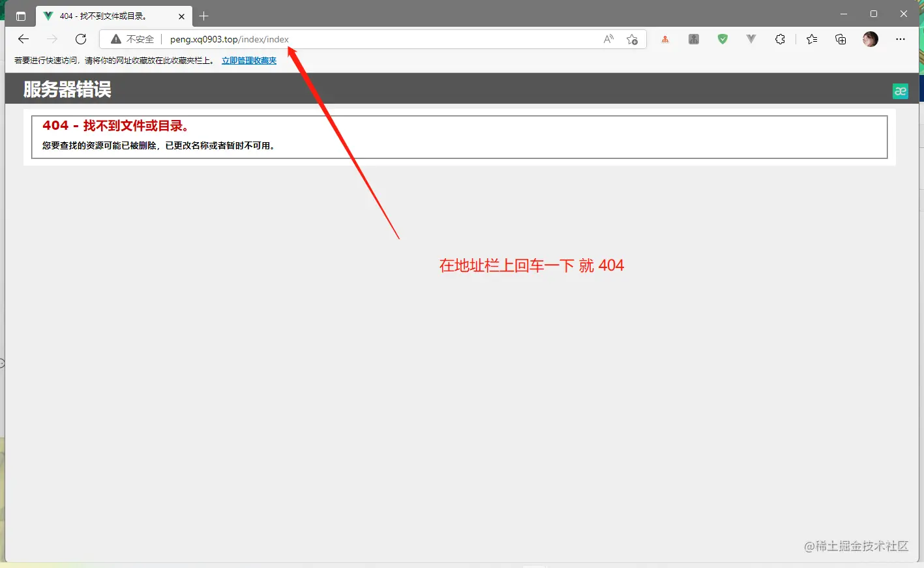Open the 立即管理收藏夹 link
The image size is (924, 568).
point(248,60)
